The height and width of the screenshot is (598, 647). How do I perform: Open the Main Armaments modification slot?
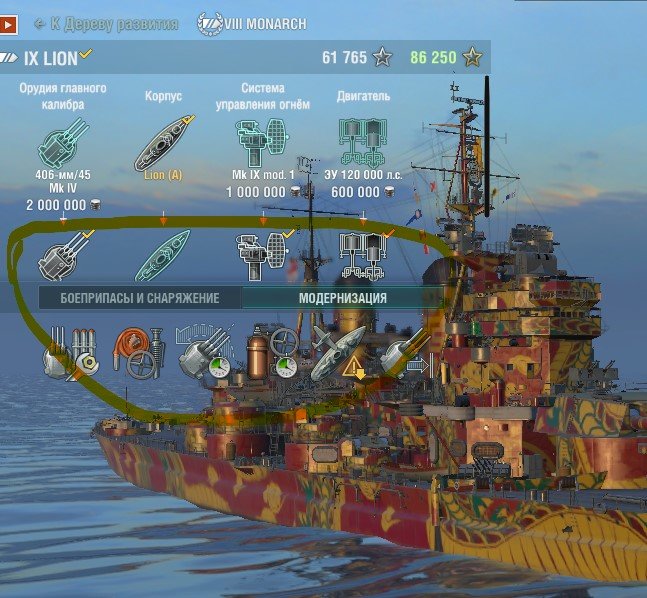[71, 353]
